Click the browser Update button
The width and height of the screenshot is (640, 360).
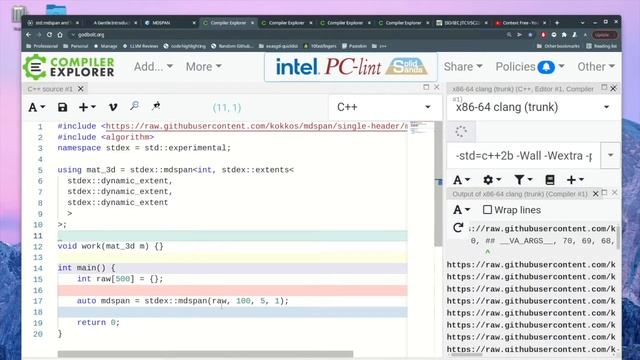pyautogui.click(x=604, y=35)
